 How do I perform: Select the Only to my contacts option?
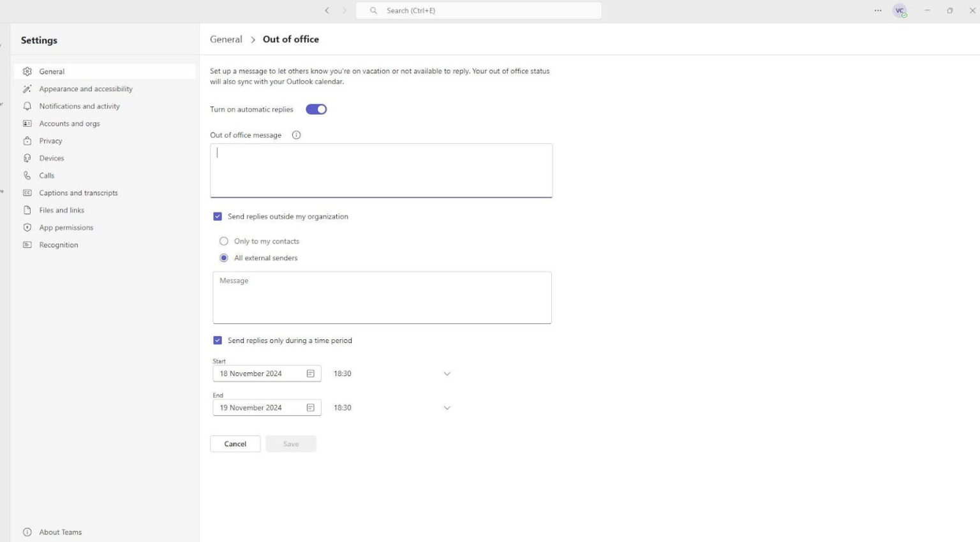coord(224,241)
